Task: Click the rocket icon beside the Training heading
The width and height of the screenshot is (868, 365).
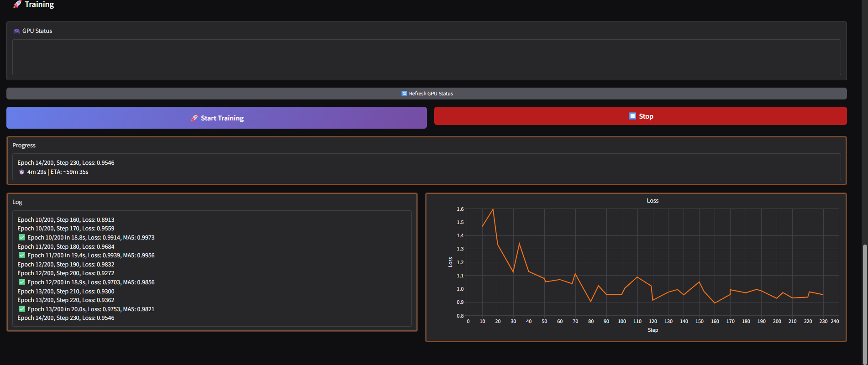Action: tap(17, 4)
